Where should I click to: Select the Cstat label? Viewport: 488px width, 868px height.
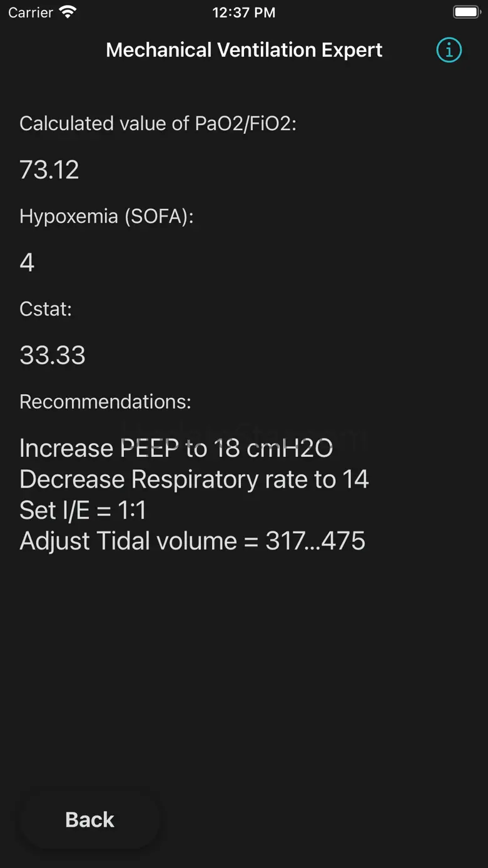coord(46,309)
